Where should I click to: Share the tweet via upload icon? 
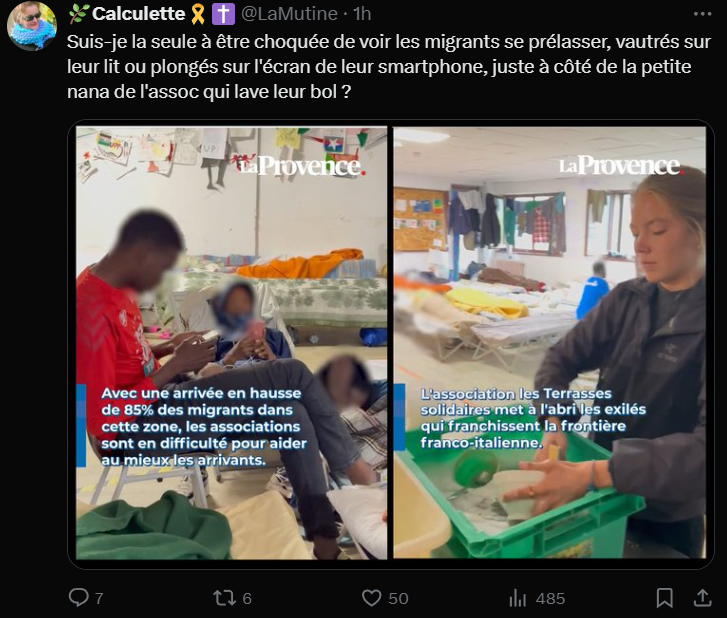pyautogui.click(x=702, y=598)
